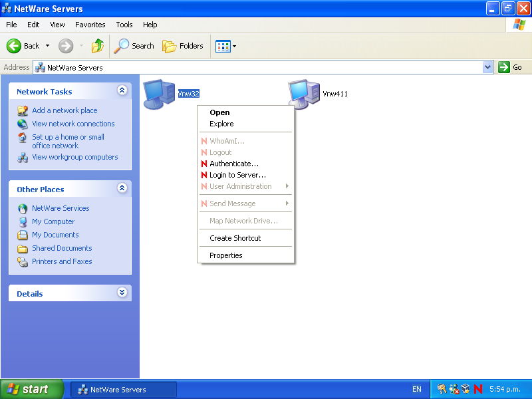Open the Favorites menu
The width and height of the screenshot is (532, 399).
click(90, 25)
